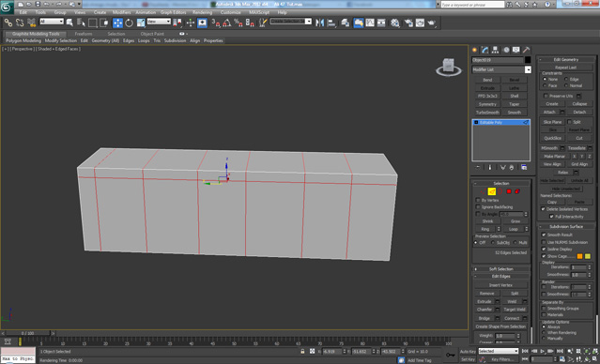The image size is (600, 364).
Task: Choose the Rectangular Selection Region tool
Action: pyautogui.click(x=93, y=23)
